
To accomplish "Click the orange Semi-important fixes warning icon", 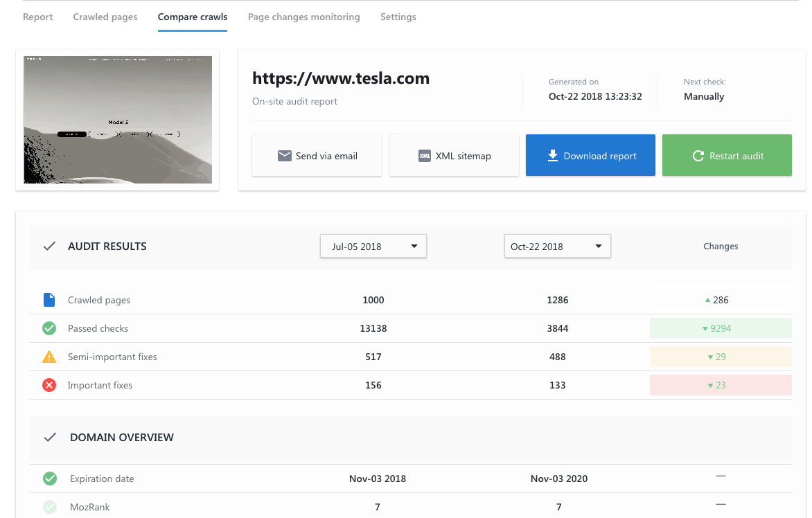I will coord(49,357).
